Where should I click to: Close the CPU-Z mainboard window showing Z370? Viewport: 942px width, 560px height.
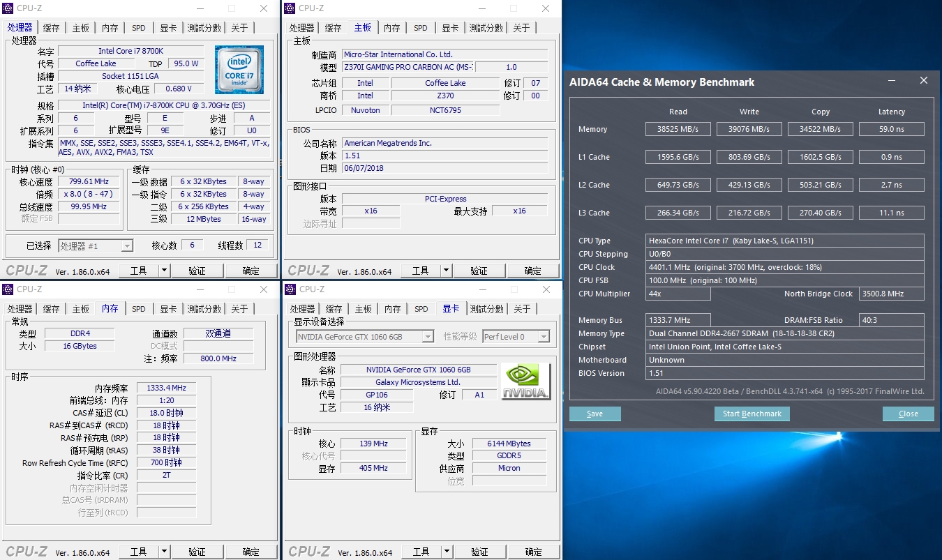(546, 8)
